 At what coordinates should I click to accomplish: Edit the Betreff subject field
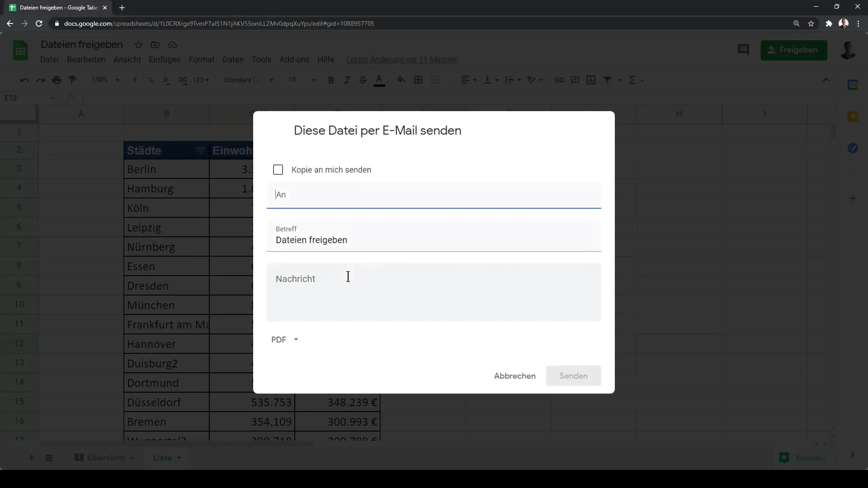[x=434, y=236]
